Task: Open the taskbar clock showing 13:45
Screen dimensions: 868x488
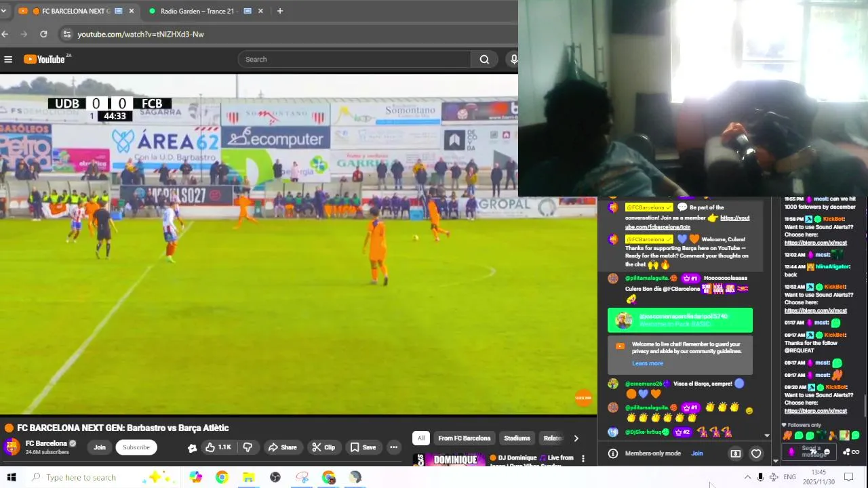Action: click(818, 477)
